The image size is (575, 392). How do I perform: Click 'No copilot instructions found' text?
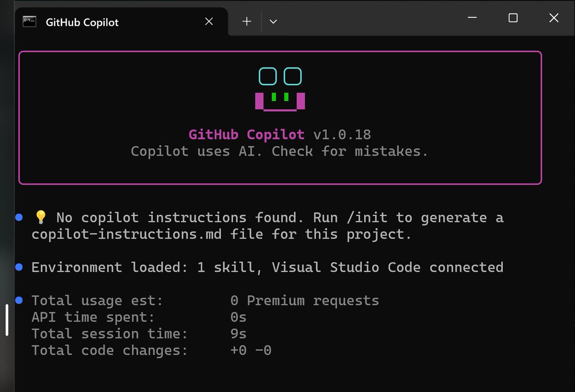pos(176,218)
